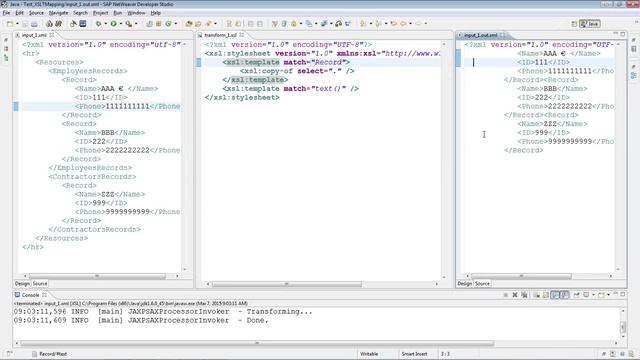Click the Transforming... console log line
The image size is (640, 360).
tap(163, 311)
